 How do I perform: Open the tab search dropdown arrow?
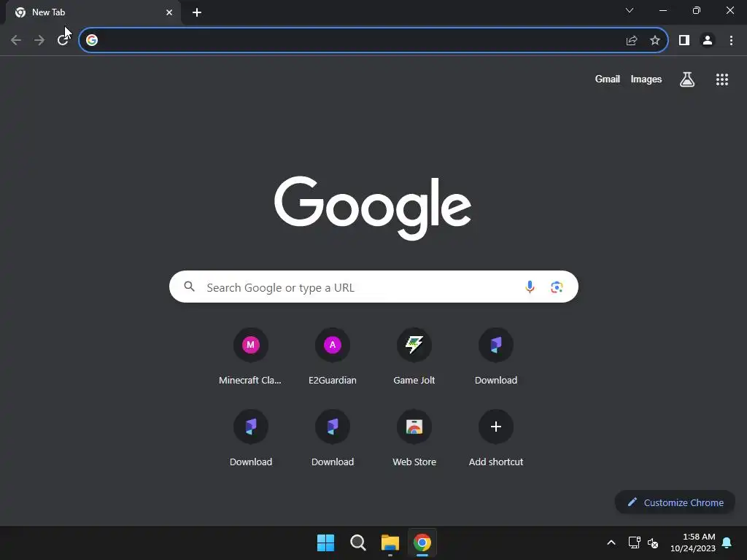[630, 10]
